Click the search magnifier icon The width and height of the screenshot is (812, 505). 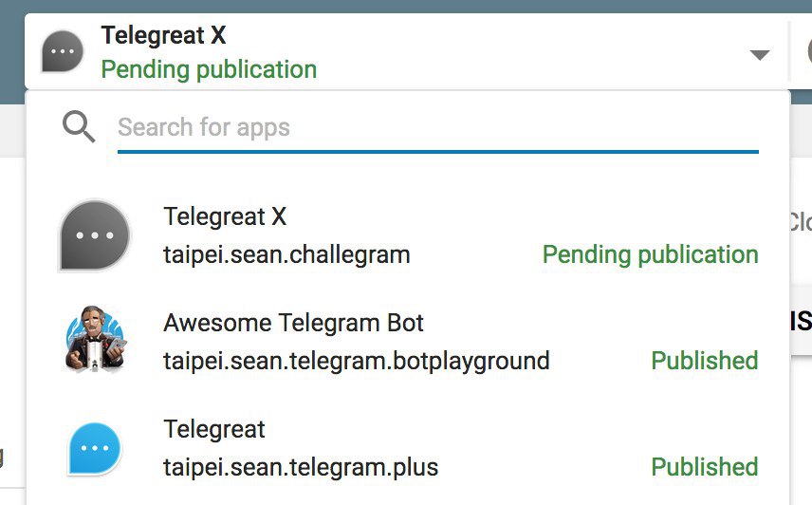point(79,126)
